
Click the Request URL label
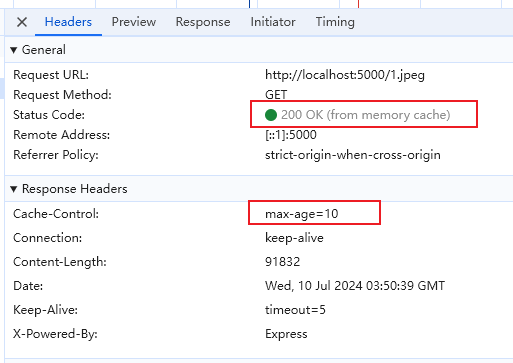point(51,75)
